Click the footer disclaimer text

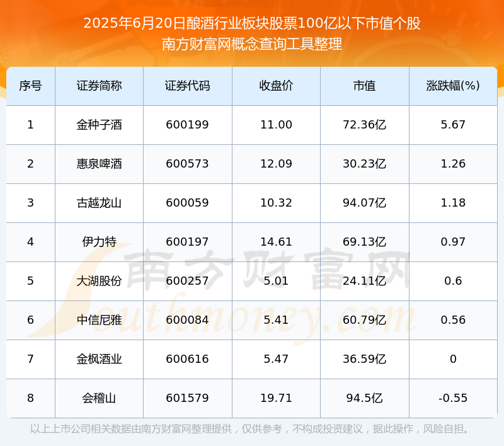coord(251,429)
